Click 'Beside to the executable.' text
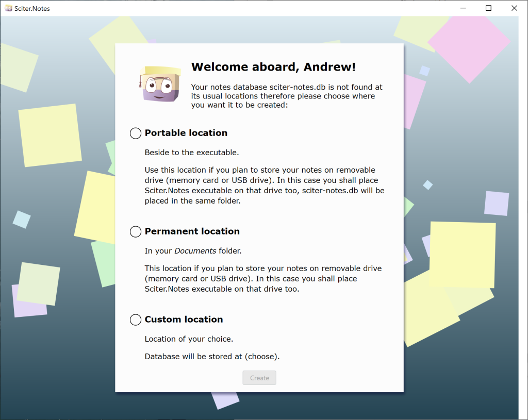The height and width of the screenshot is (420, 528). click(192, 153)
